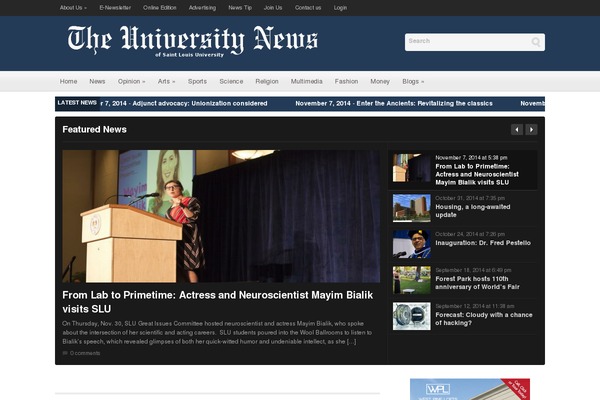Open main headline From Lab to Primetime
Screen dimensions: 600x400
tap(217, 302)
